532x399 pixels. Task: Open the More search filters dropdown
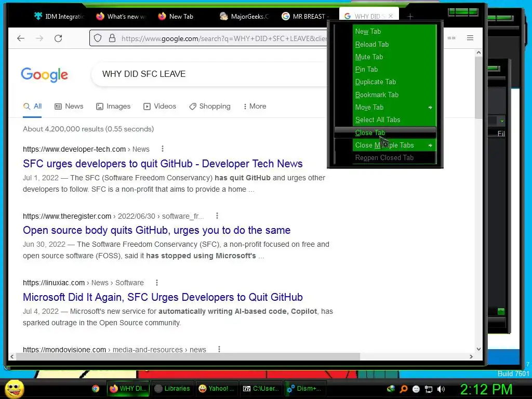pyautogui.click(x=255, y=106)
